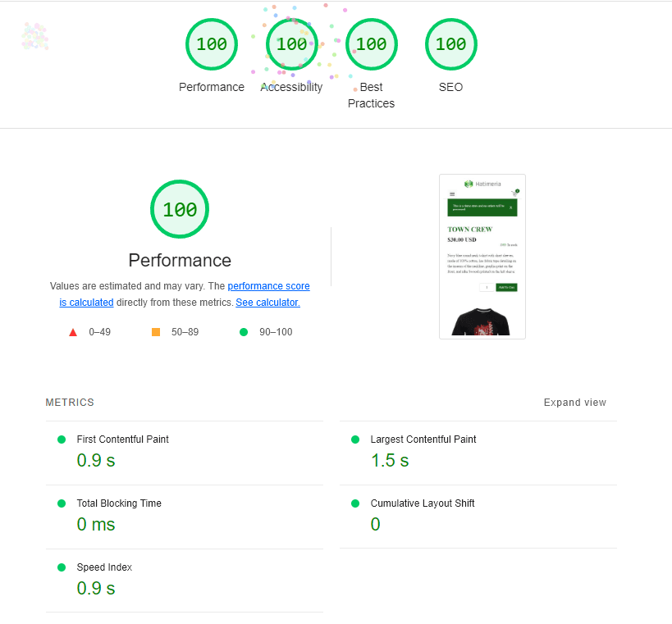This screenshot has height=624, width=672.
Task: Click the Total Blocking Time metric row
Action: coord(119,503)
